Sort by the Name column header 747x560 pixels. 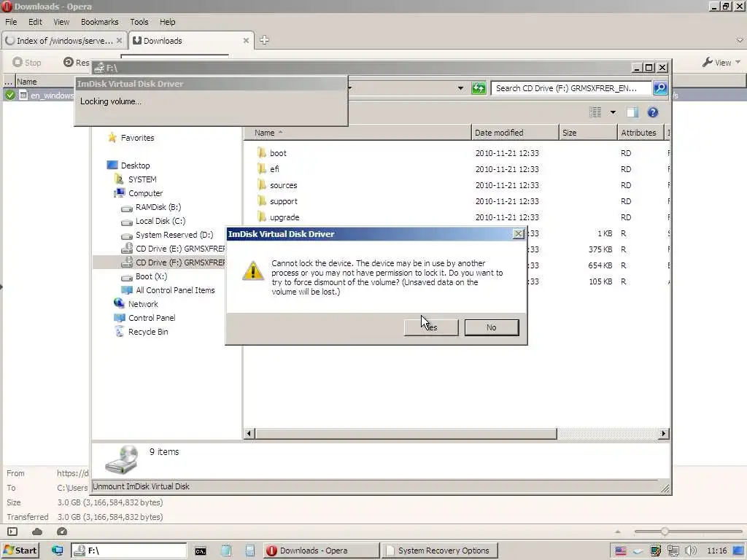point(357,133)
